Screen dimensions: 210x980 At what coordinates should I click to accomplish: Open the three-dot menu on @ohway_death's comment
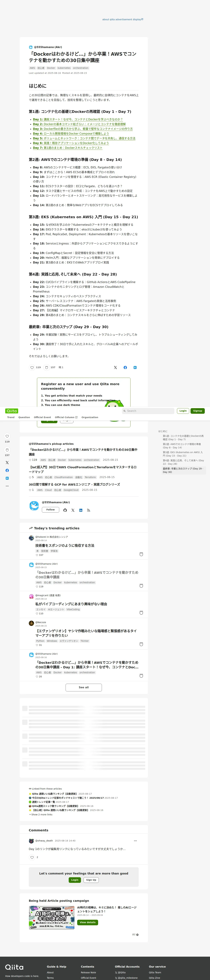[135, 841]
